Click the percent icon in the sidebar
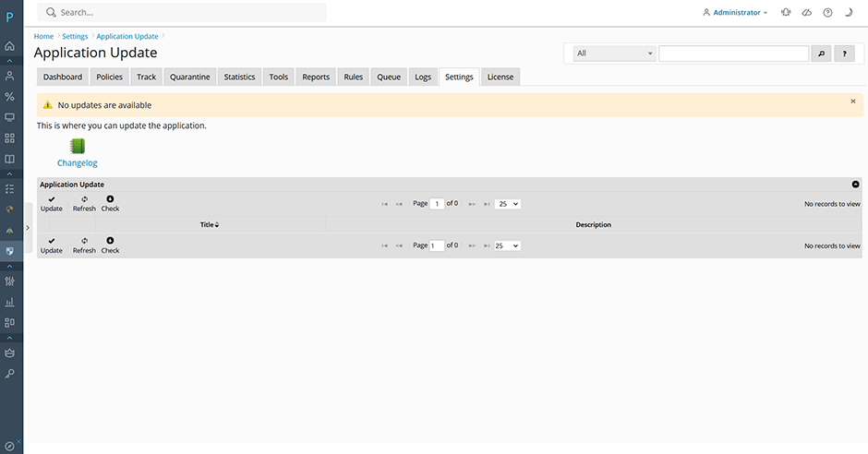The height and width of the screenshot is (454, 868). pos(10,97)
